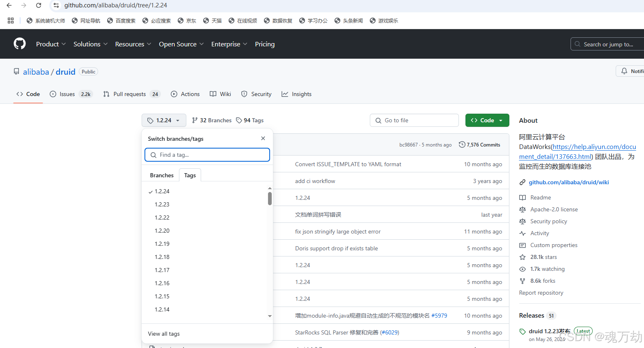Switch to the Tags tab in popup
644x348 pixels.
click(x=190, y=175)
